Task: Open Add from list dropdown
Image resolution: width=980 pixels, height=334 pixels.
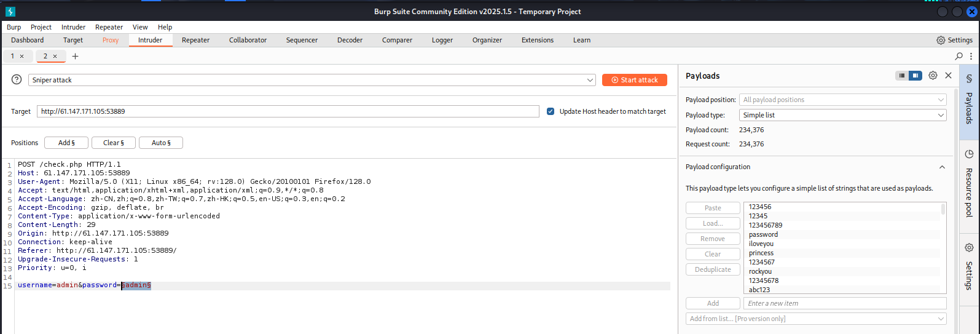Action: [x=816, y=319]
